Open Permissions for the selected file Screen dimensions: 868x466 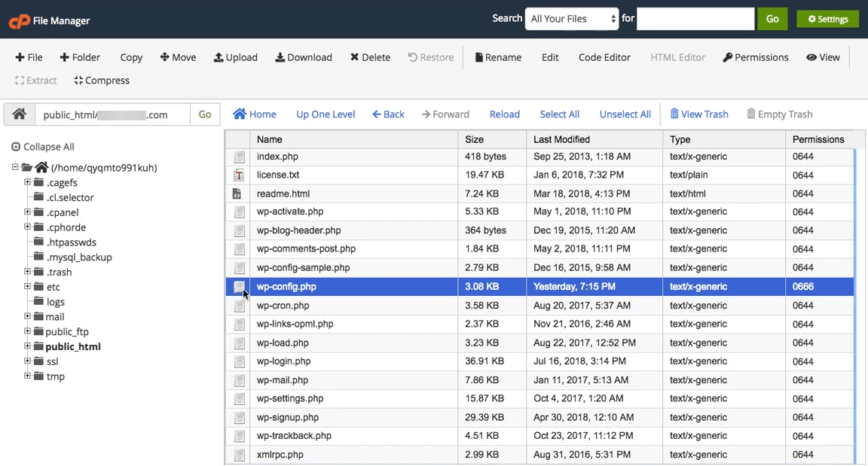click(755, 57)
